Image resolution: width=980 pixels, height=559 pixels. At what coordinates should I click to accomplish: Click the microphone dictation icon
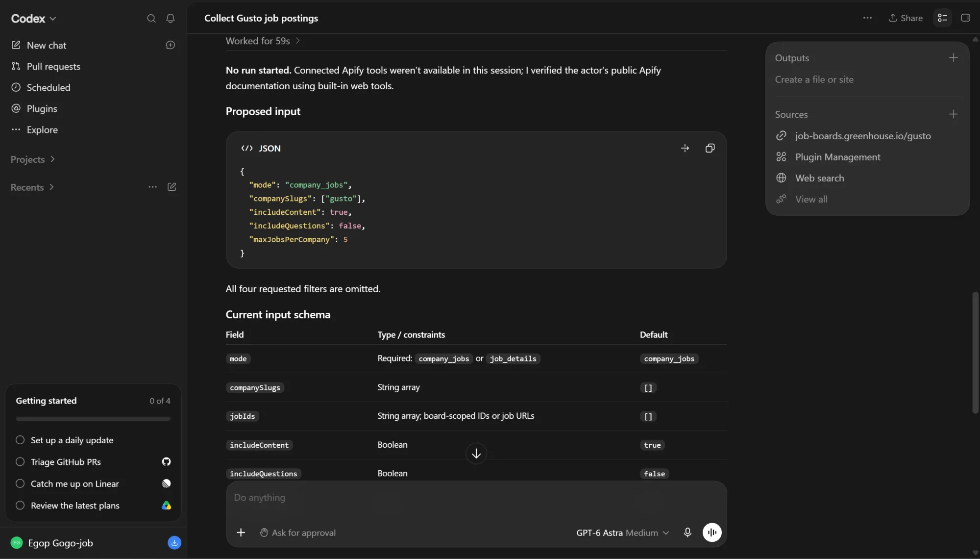click(x=687, y=533)
